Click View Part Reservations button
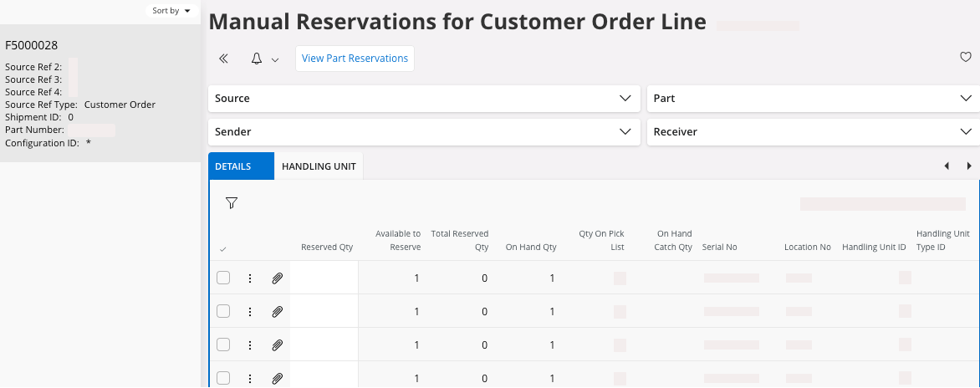980x388 pixels. click(355, 59)
